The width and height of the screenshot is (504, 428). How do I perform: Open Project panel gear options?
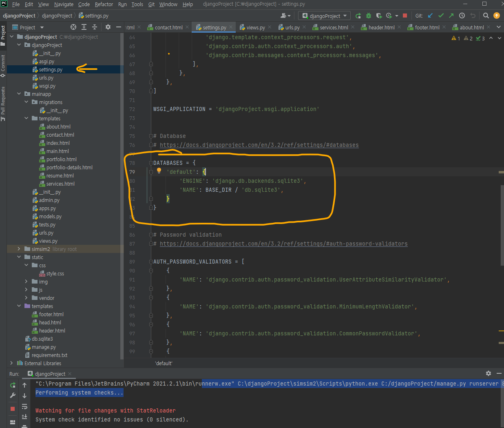pyautogui.click(x=108, y=27)
